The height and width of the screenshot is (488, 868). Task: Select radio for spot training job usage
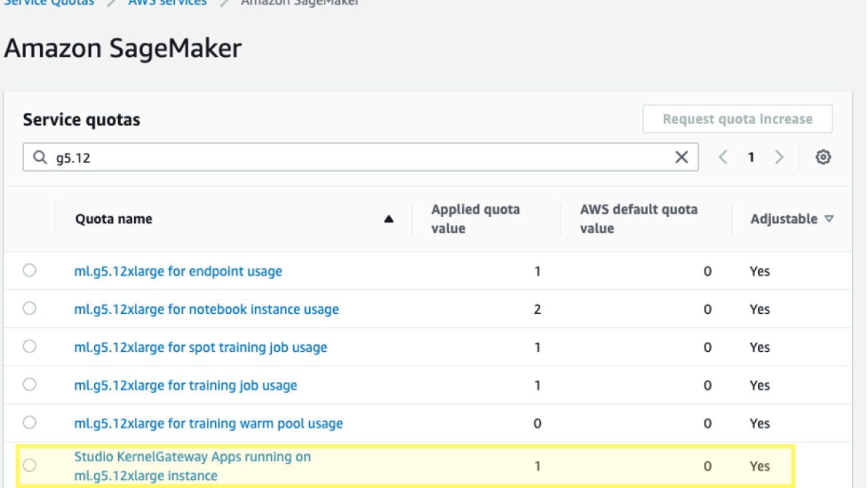point(29,346)
